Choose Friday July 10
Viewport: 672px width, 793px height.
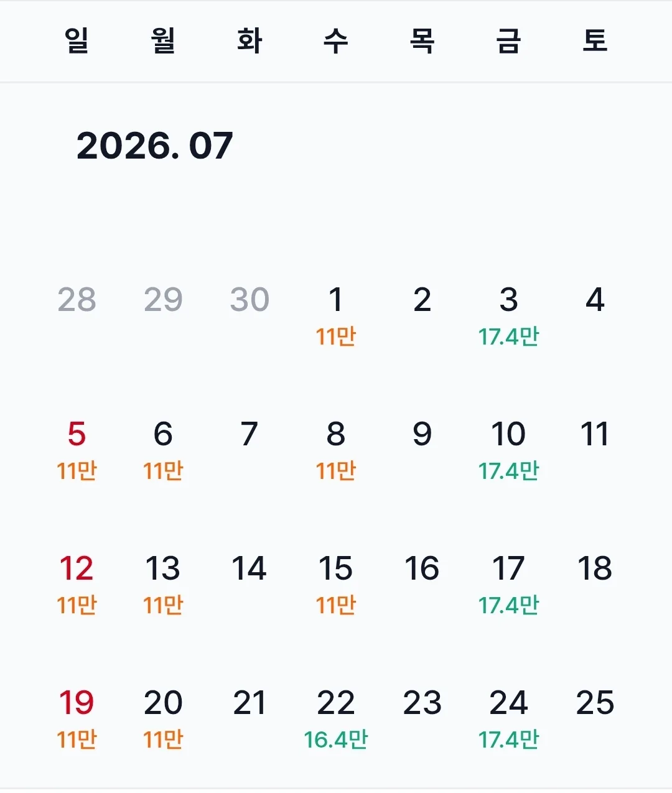point(508,450)
